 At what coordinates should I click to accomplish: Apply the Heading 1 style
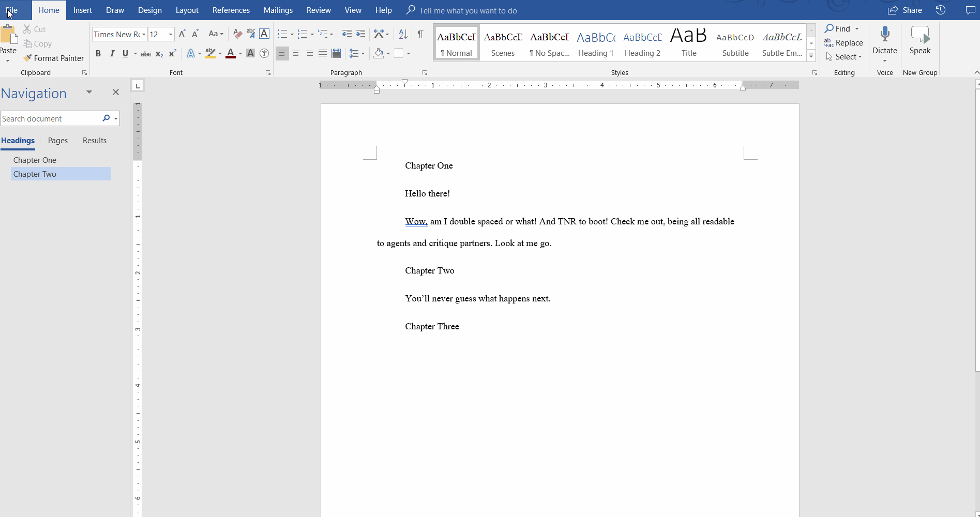click(x=596, y=43)
